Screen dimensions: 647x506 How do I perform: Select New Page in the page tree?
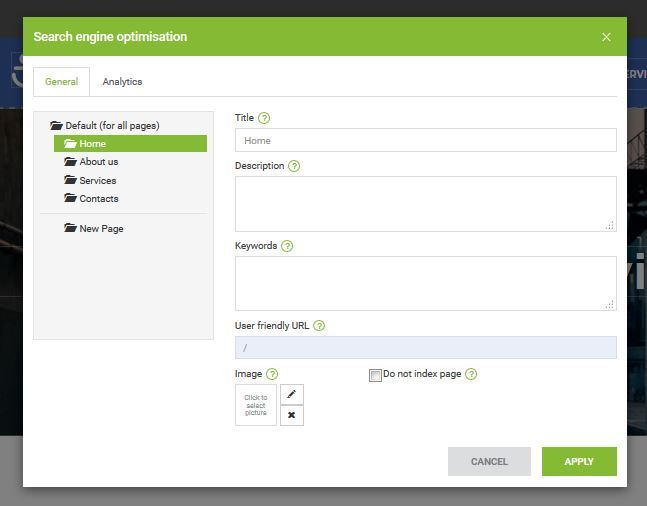tap(101, 229)
